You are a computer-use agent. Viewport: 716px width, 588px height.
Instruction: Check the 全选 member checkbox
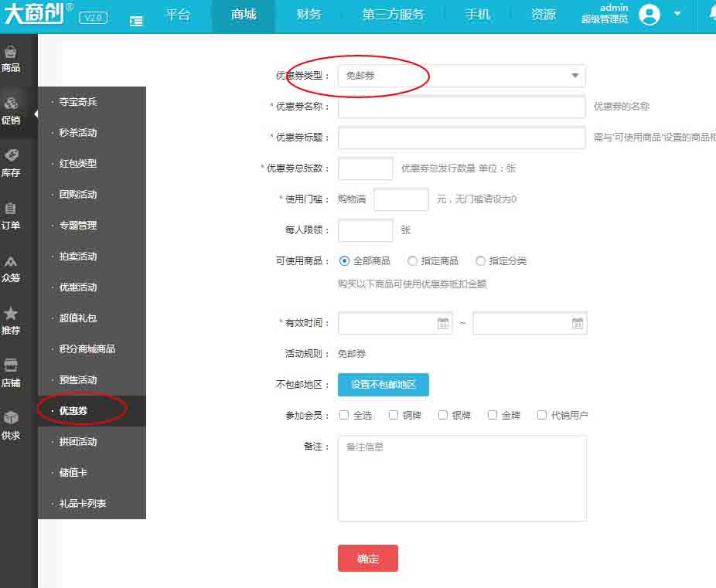344,415
